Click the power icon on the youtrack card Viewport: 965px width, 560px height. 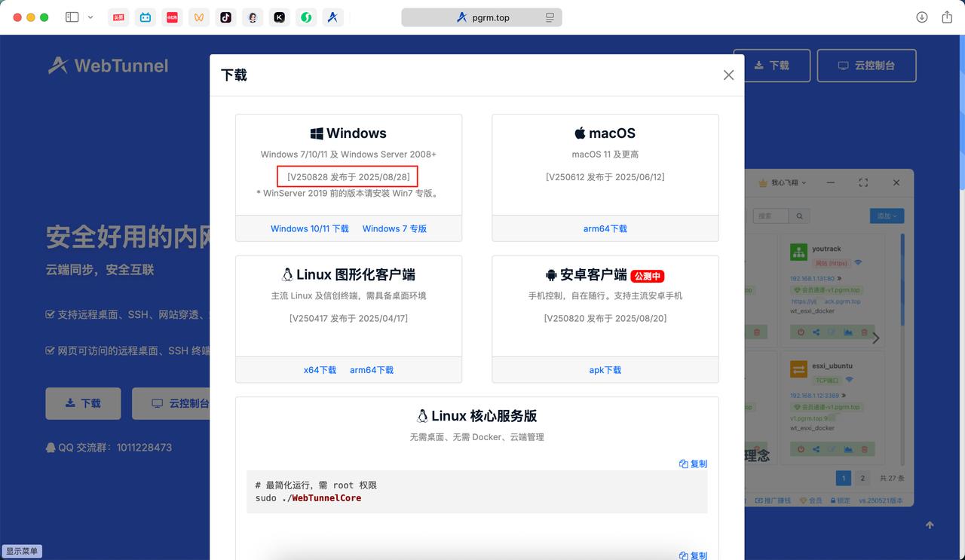[x=801, y=332]
